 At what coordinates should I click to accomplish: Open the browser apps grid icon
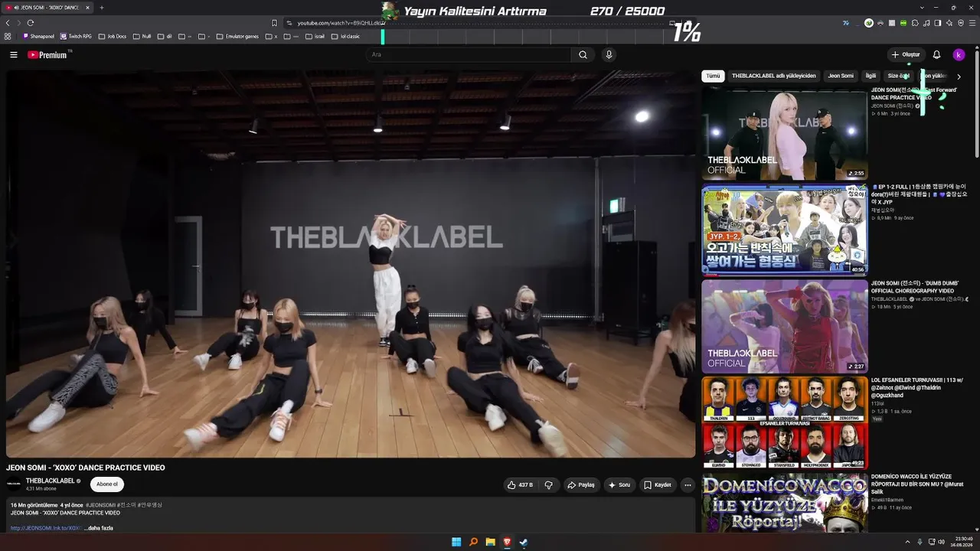pos(8,36)
